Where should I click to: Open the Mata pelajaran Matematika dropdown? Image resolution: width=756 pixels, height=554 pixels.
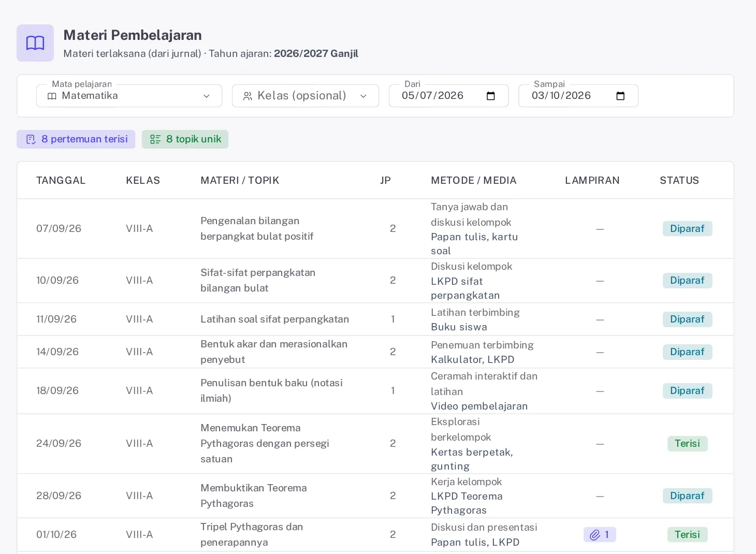pyautogui.click(x=129, y=96)
